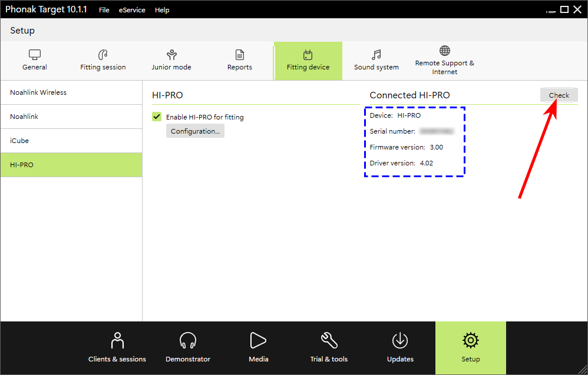Open Remote Support & Internet globe icon

pyautogui.click(x=445, y=51)
